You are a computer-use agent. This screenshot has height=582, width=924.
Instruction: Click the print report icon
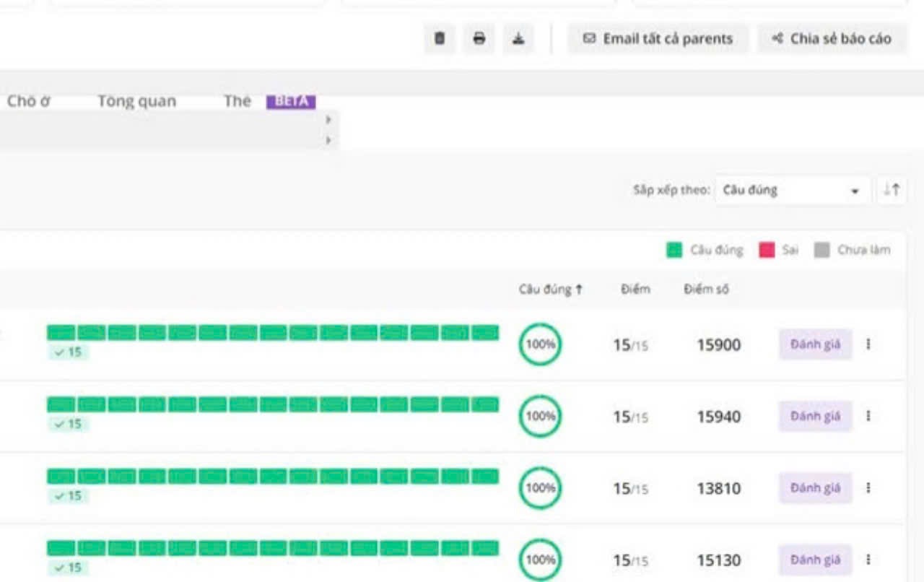coord(479,39)
